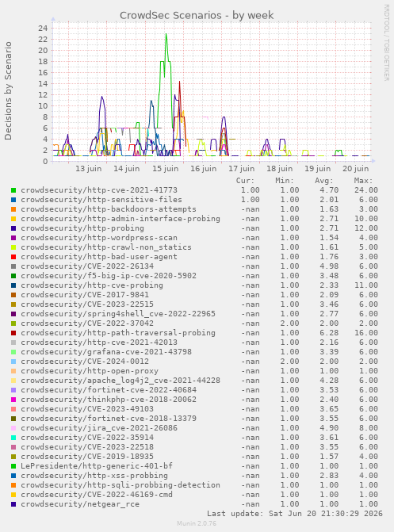
Task: Select the crowdsecurity/http-probing legend label
Action: pyautogui.click(x=82, y=228)
